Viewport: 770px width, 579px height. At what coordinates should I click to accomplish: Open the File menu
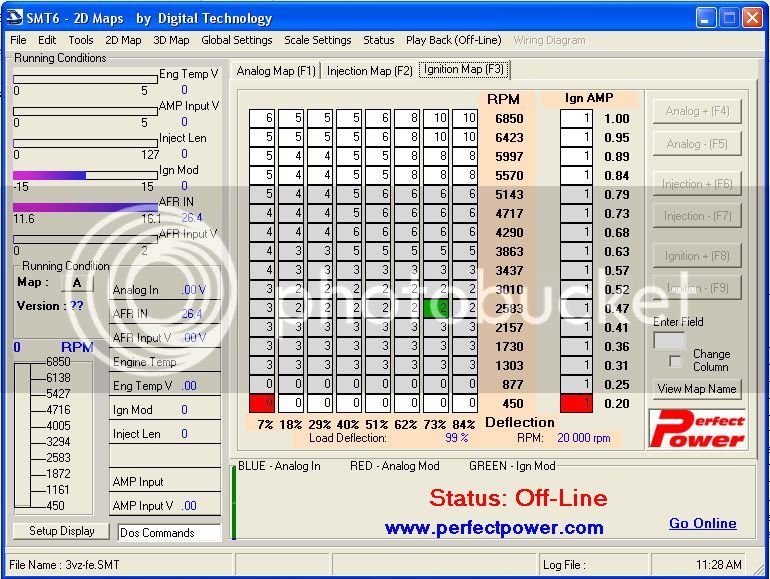pos(18,40)
